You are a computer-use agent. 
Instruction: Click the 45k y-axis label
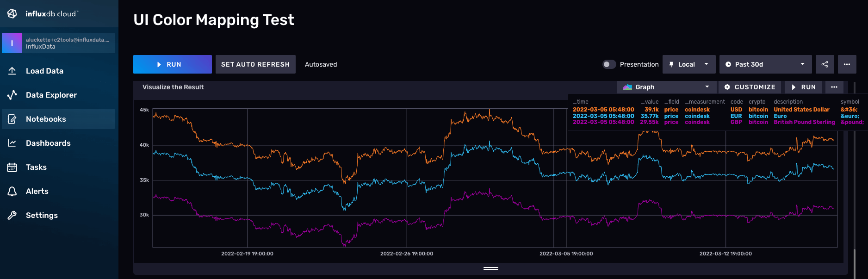point(144,110)
